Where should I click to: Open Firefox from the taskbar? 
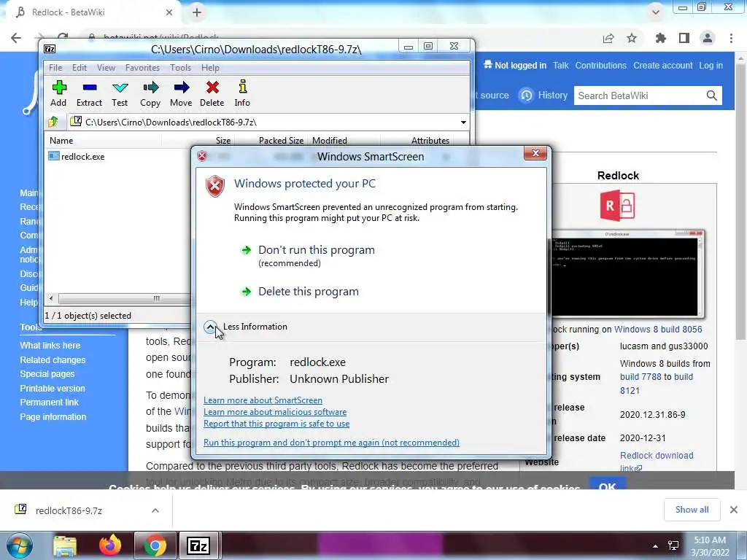coord(110,545)
